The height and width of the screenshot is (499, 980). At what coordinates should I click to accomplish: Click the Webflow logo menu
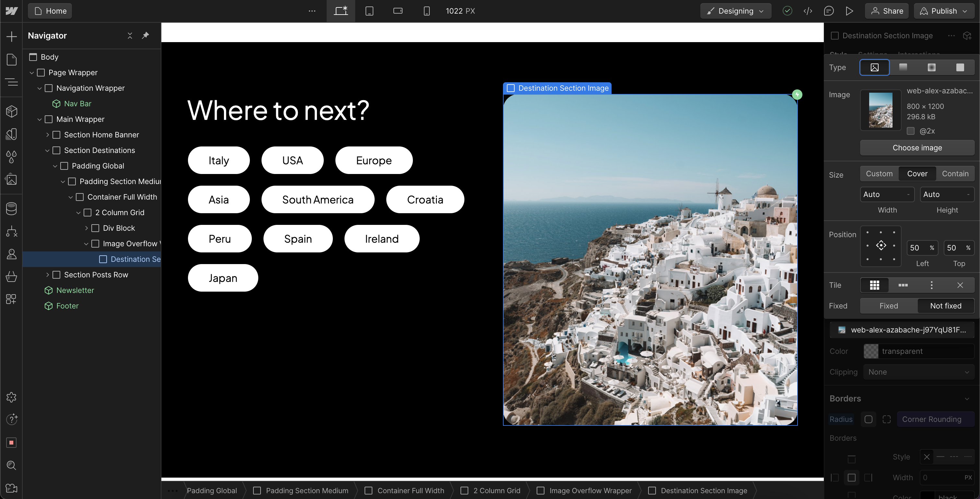coord(11,11)
